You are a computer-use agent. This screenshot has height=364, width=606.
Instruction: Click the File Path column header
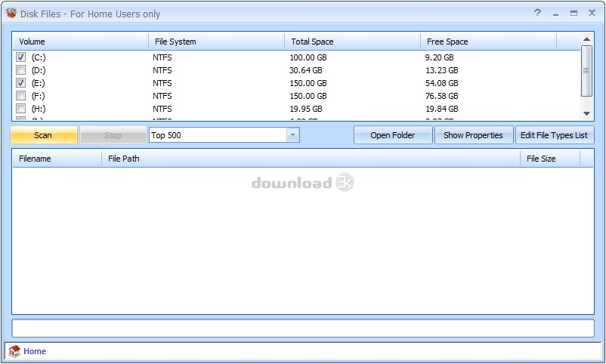coord(310,159)
